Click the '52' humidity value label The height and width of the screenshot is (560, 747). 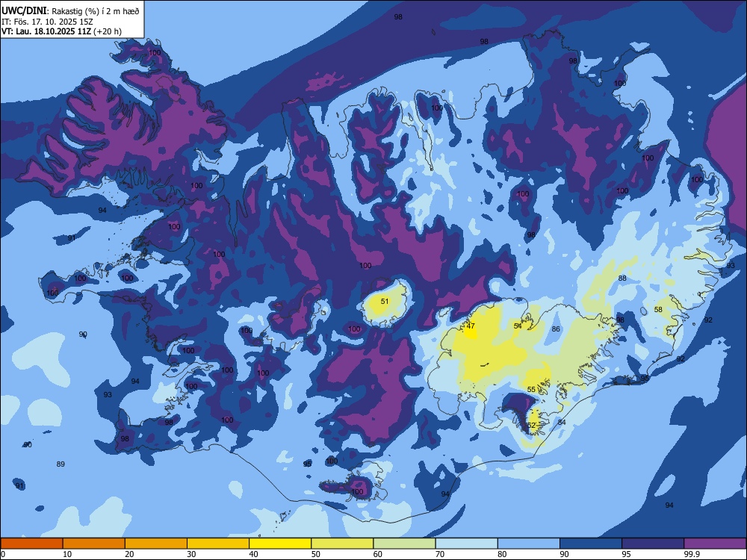[532, 426]
